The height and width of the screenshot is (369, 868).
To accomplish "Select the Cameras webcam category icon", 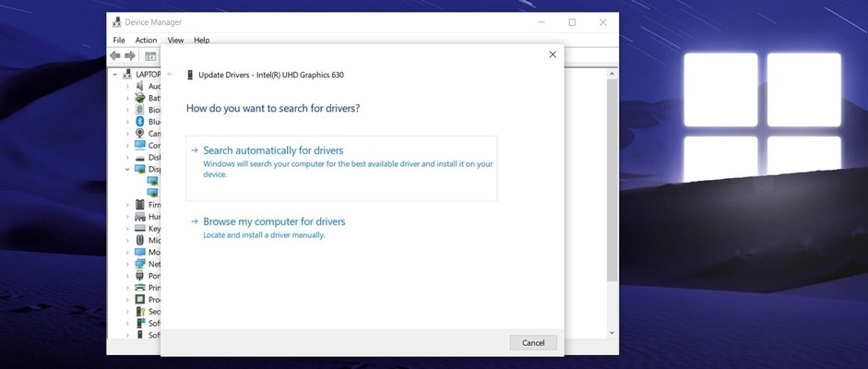I will coord(139,134).
